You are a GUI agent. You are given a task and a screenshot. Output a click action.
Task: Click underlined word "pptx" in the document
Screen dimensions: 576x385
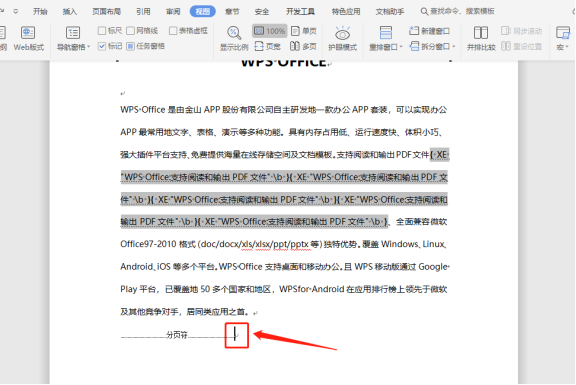pos(299,245)
